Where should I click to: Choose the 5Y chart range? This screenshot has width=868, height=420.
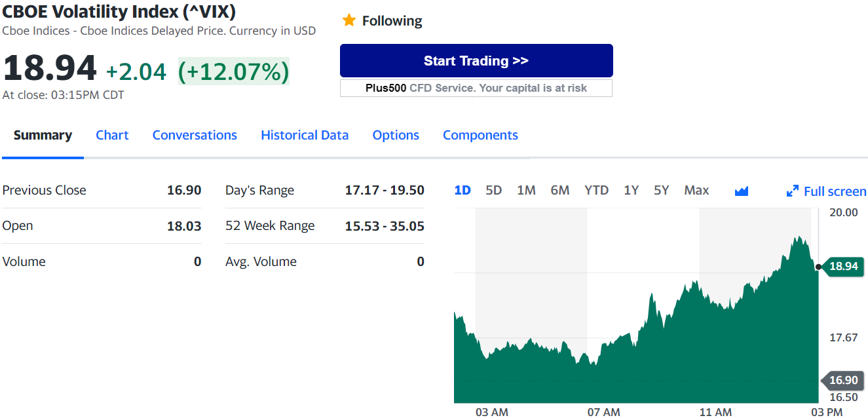(662, 190)
